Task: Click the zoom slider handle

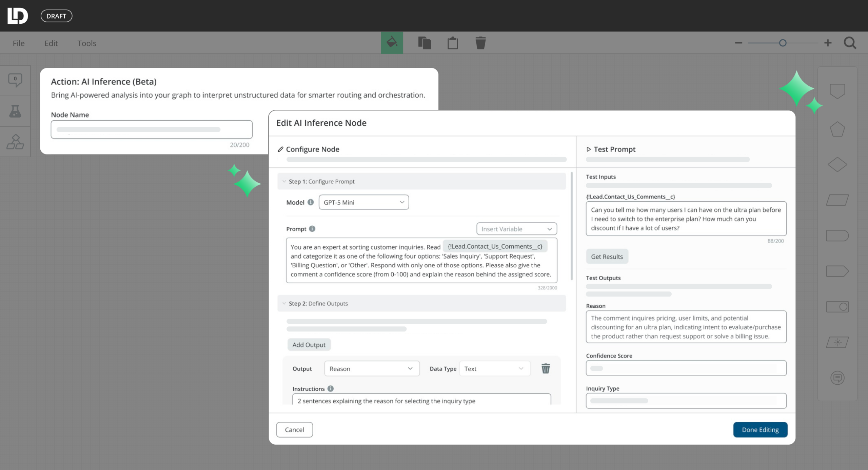Action: (782, 43)
